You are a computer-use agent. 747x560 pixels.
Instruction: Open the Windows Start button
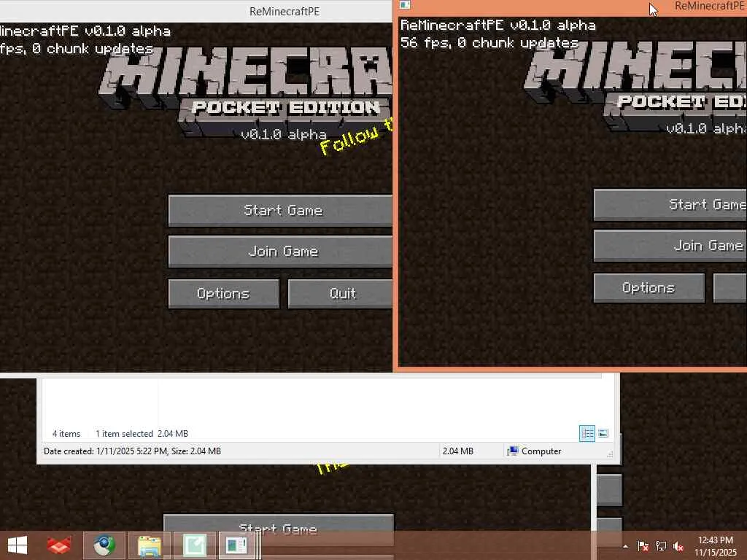coord(18,545)
